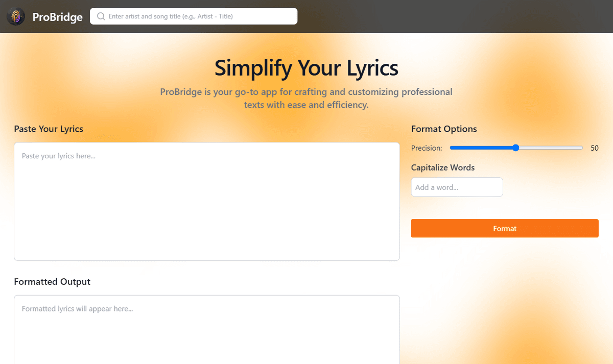Click the ProBridge brand name text
The height and width of the screenshot is (364, 613).
click(57, 17)
